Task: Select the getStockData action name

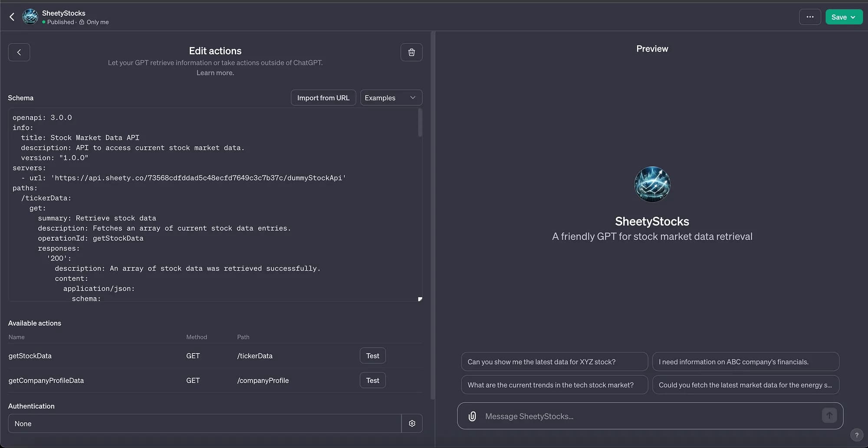Action: point(30,356)
